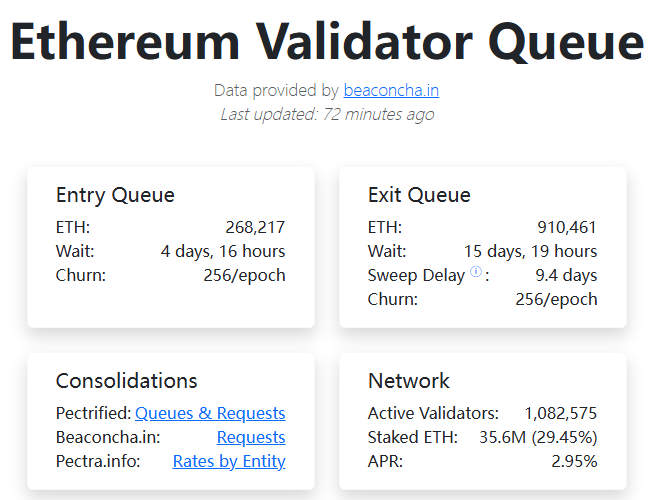Open the beaconcha.in data provider link
Image resolution: width=655 pixels, height=500 pixels.
[391, 90]
